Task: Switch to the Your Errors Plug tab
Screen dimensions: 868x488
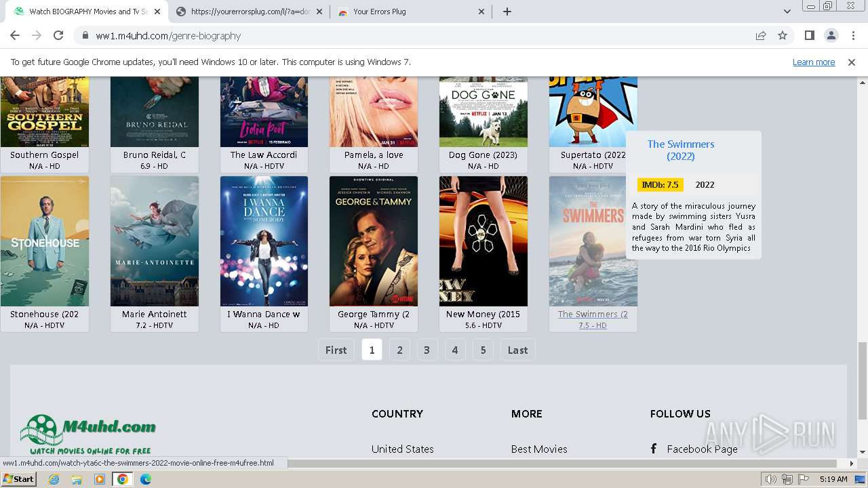Action: pos(411,12)
